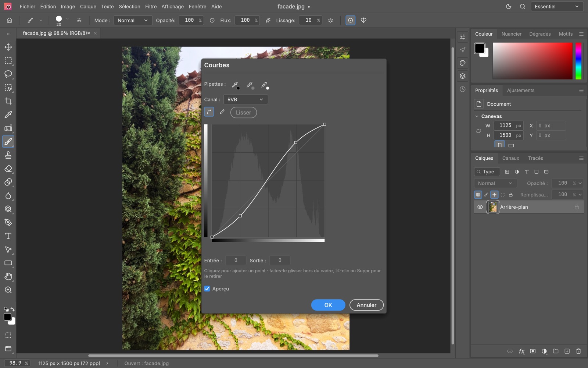The height and width of the screenshot is (368, 588).
Task: Pick the Eraser tool
Action: tap(8, 169)
